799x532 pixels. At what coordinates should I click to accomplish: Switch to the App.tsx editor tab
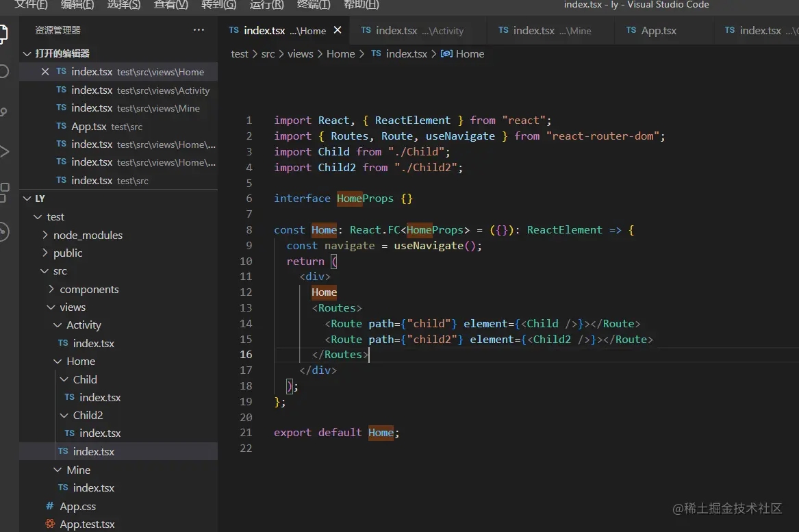click(x=658, y=30)
